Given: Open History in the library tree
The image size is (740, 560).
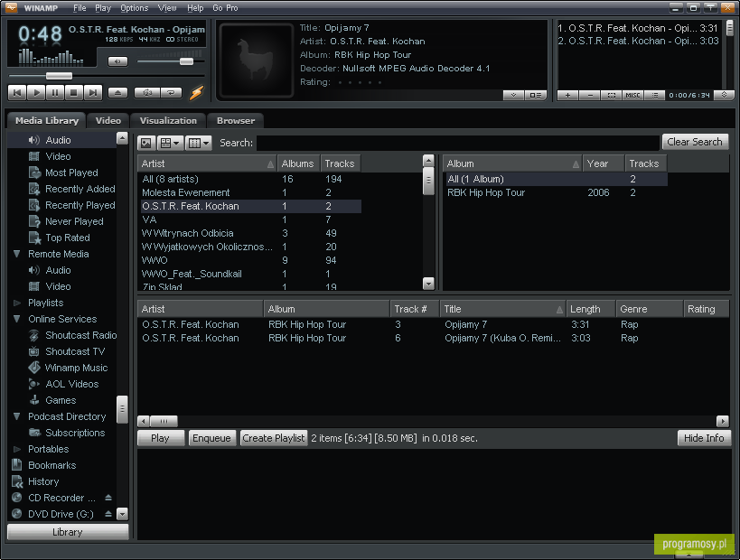Looking at the screenshot, I should (43, 481).
